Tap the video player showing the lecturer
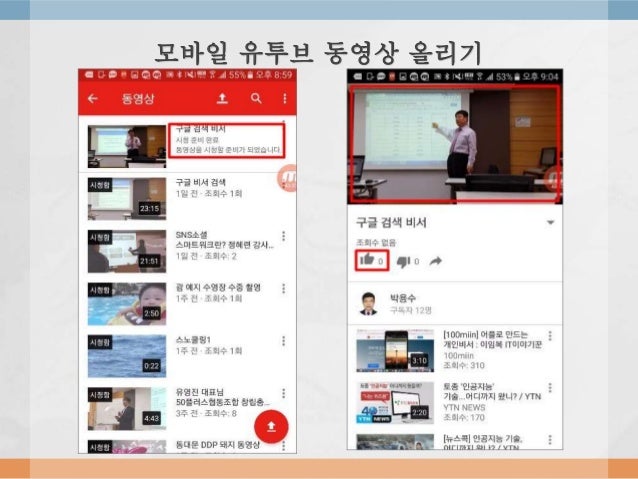The width and height of the screenshot is (638, 479). (455, 144)
